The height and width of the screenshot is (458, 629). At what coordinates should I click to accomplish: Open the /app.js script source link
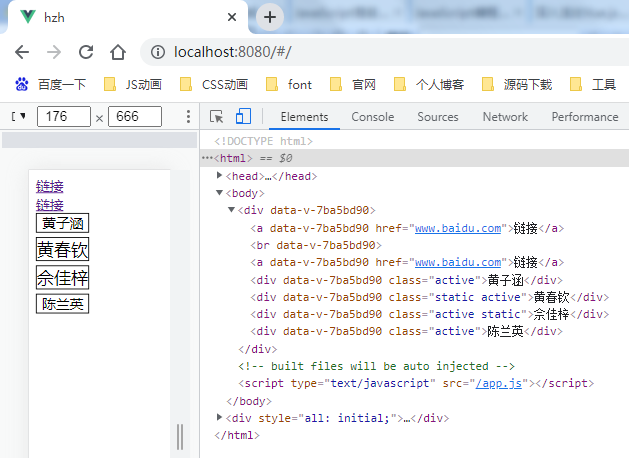click(499, 383)
